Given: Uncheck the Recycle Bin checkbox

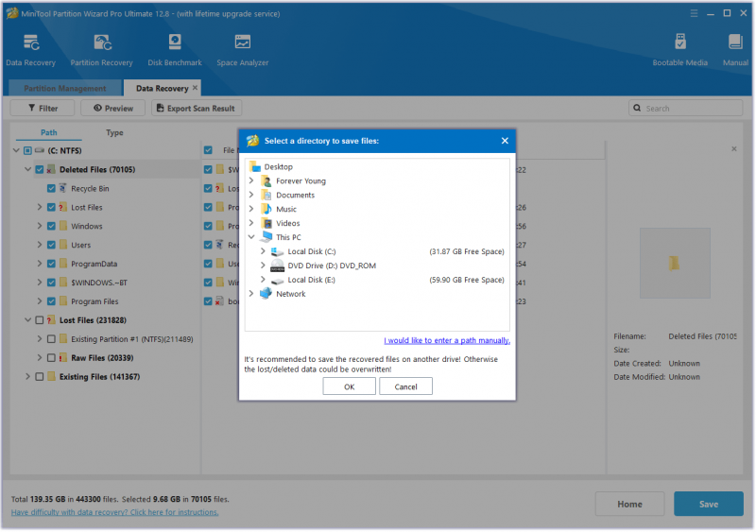Looking at the screenshot, I should pos(51,189).
